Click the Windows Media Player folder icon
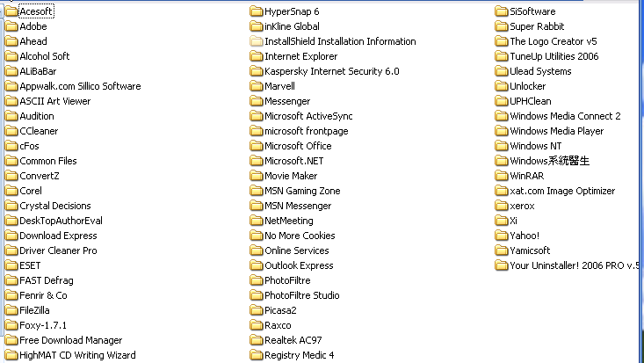Image resolution: width=644 pixels, height=363 pixels. (x=502, y=131)
